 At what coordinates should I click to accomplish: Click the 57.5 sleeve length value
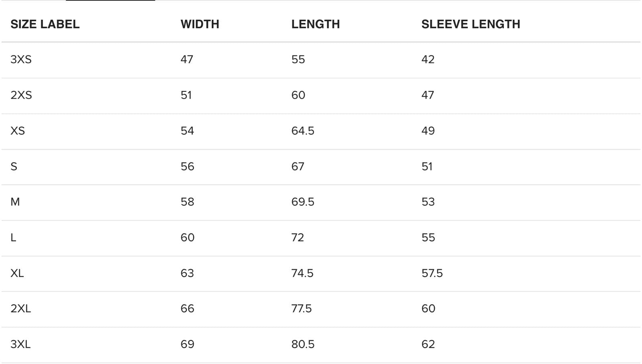[x=432, y=273]
